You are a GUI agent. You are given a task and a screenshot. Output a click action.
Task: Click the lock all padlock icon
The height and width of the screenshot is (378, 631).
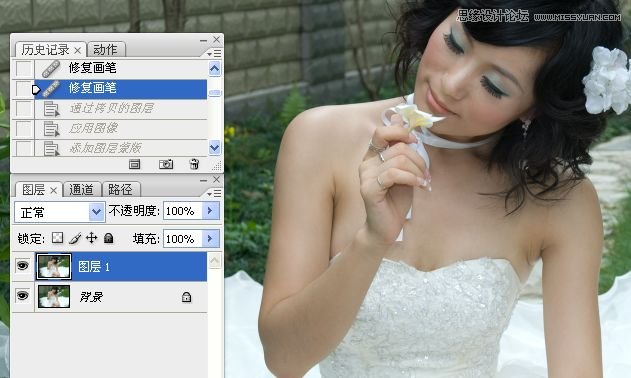click(x=109, y=238)
